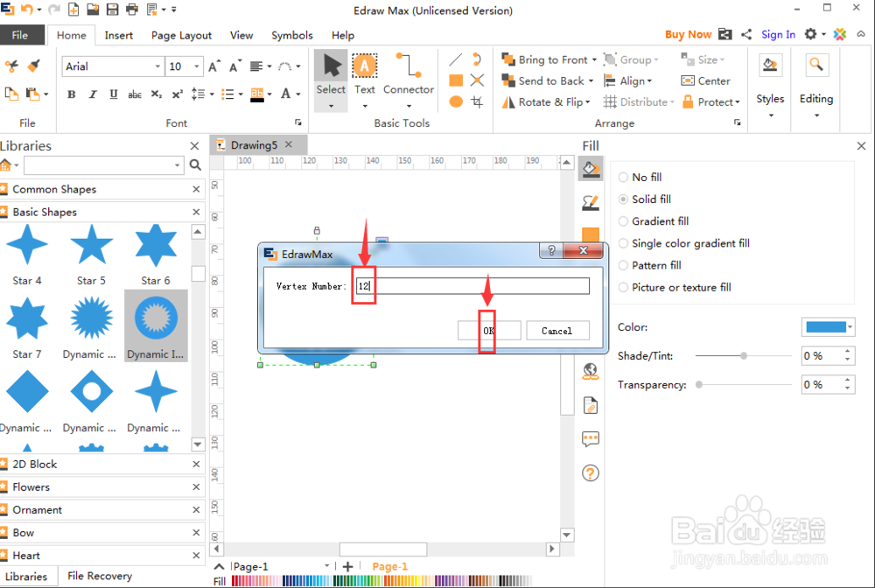Click the Line style side icon
Viewport: 875px width, 588px height.
click(x=591, y=202)
